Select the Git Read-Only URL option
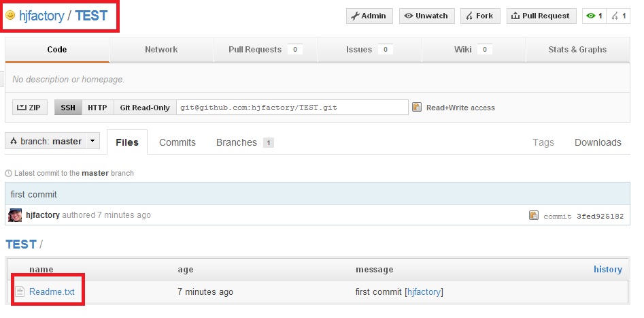644x318 pixels. click(x=145, y=108)
